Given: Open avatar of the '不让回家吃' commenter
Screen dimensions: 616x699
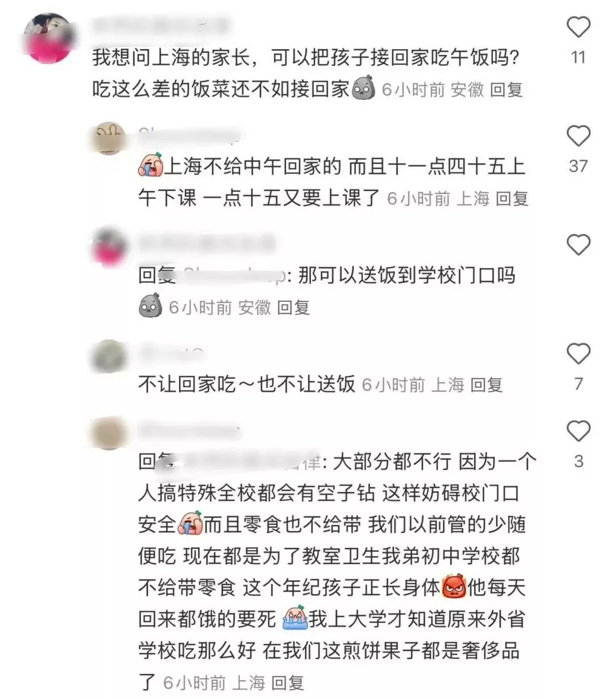Looking at the screenshot, I should pyautogui.click(x=110, y=356).
